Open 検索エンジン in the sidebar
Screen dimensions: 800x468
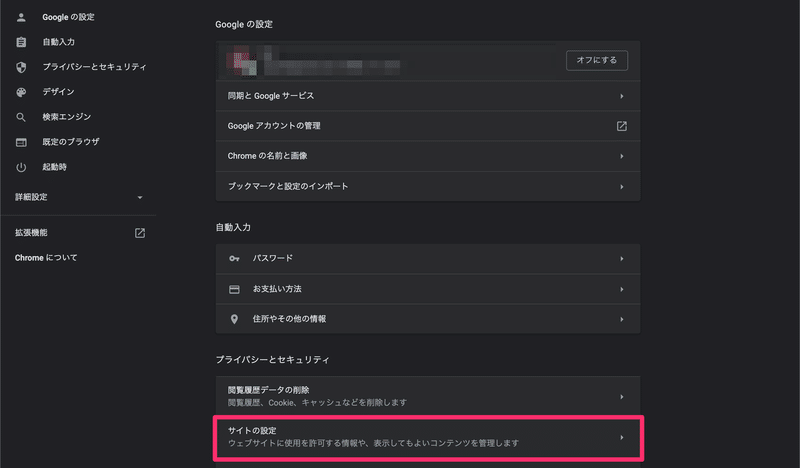[x=67, y=117]
